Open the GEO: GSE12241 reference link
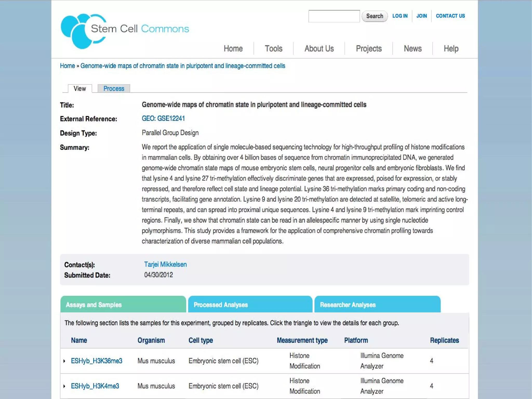532x399 pixels. point(163,119)
